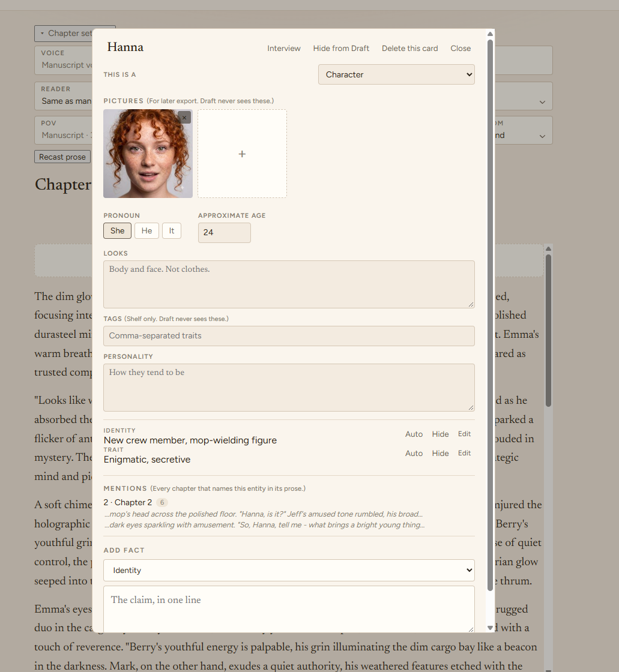Click Auto for the Trait fact
The image size is (619, 672).
414,454
